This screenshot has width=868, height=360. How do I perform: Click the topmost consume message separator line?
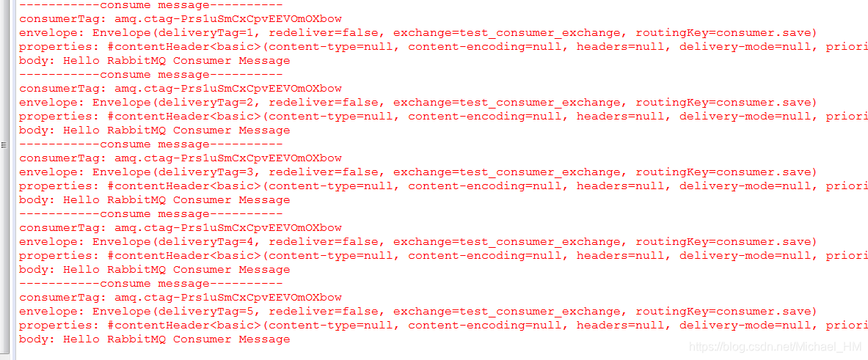[150, 5]
